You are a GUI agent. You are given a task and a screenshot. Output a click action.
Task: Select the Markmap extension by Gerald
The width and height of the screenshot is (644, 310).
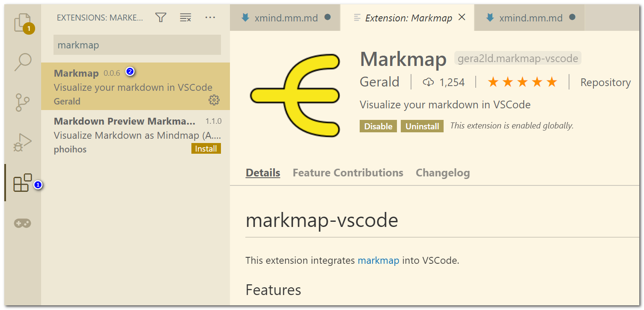pos(135,86)
